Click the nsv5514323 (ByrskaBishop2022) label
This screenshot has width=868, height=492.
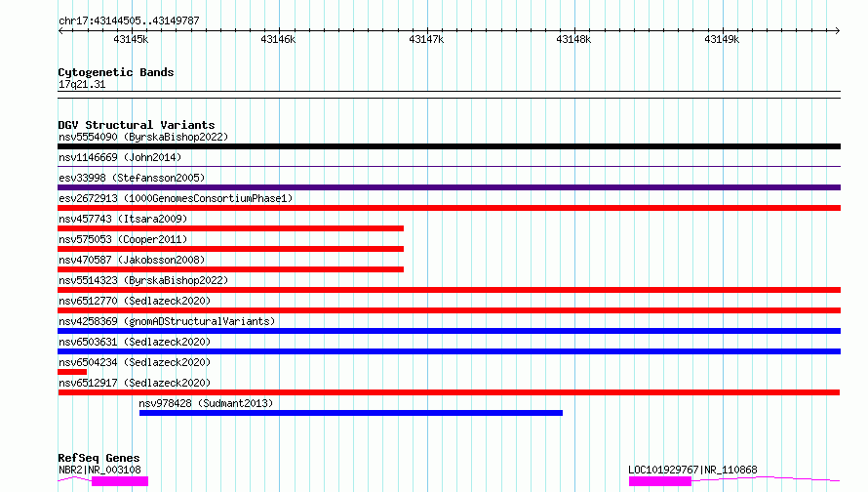(143, 280)
